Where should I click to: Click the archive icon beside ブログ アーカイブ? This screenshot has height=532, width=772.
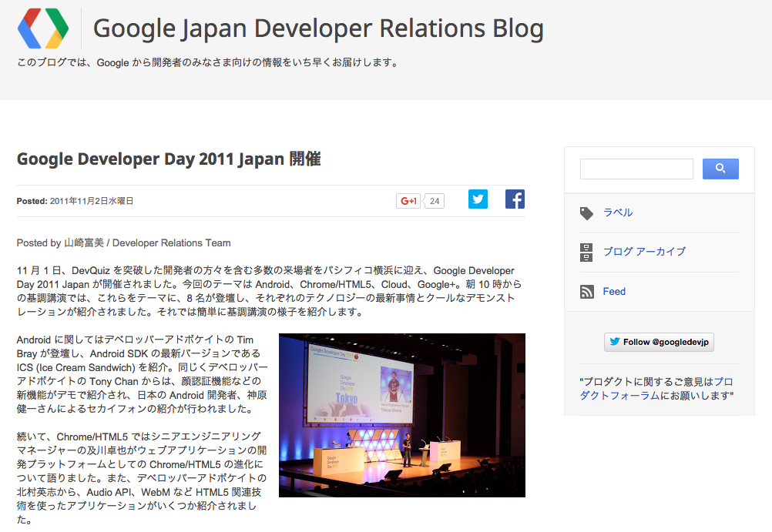pos(586,253)
